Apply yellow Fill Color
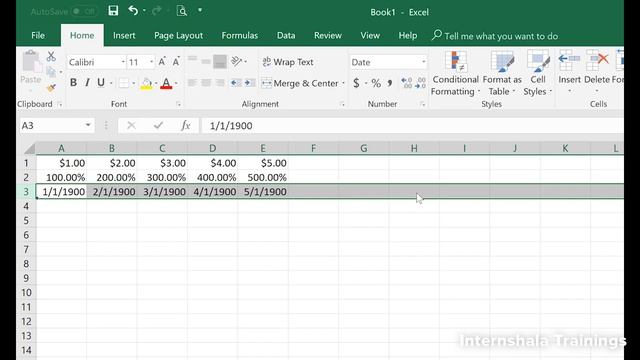The height and width of the screenshot is (360, 640). pyautogui.click(x=146, y=83)
